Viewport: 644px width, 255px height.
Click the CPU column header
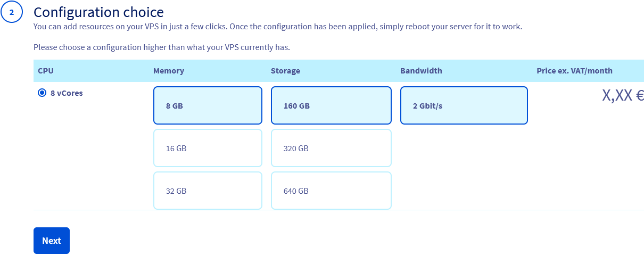[x=46, y=71]
